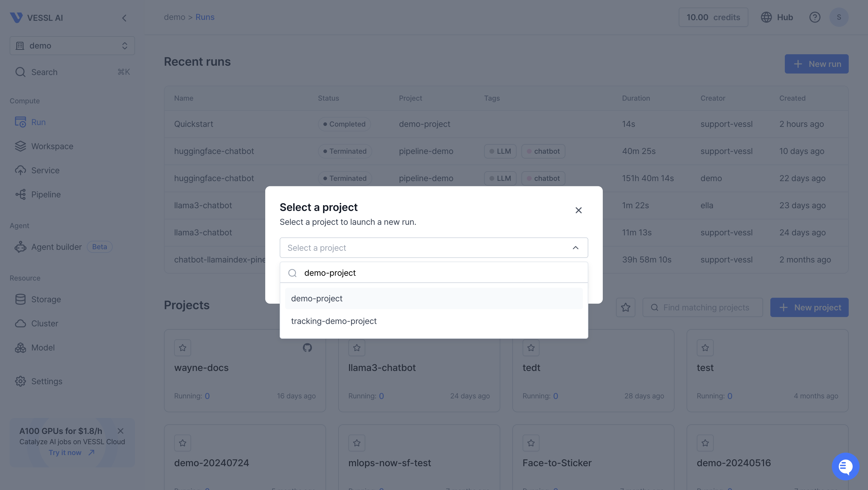The width and height of the screenshot is (868, 490).
Task: Click the magnifier icon in project search
Action: point(292,273)
